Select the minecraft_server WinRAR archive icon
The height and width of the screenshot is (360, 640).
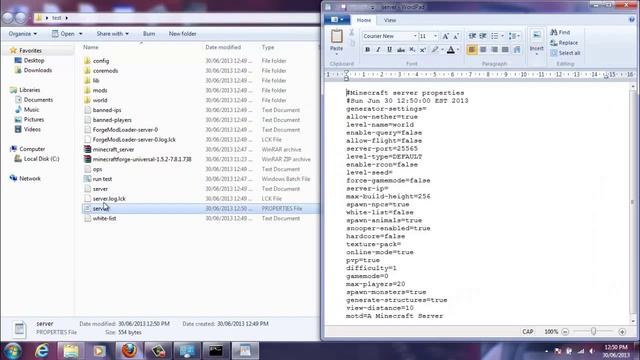(87, 149)
